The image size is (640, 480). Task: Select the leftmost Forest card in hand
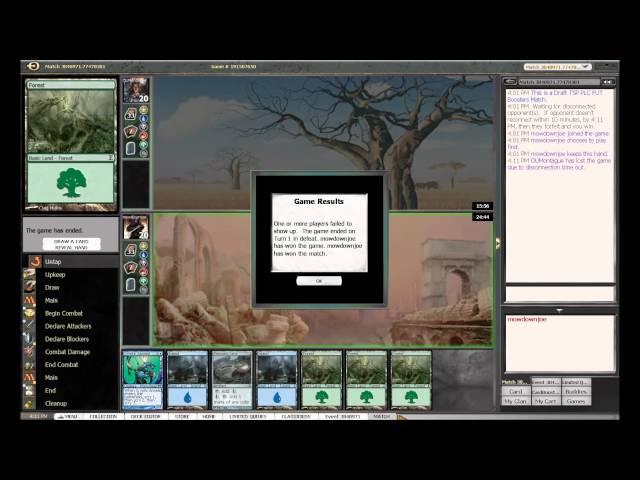tap(322, 380)
